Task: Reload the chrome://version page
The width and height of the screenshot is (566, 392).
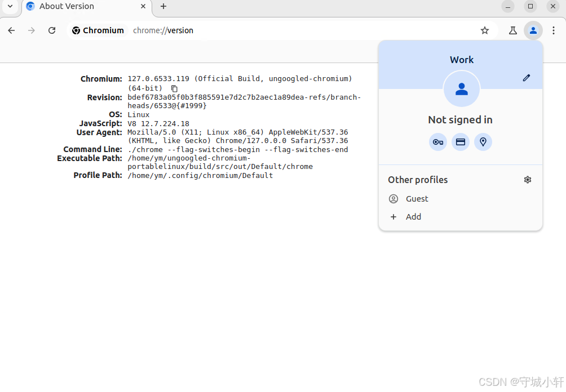Action: pyautogui.click(x=52, y=30)
